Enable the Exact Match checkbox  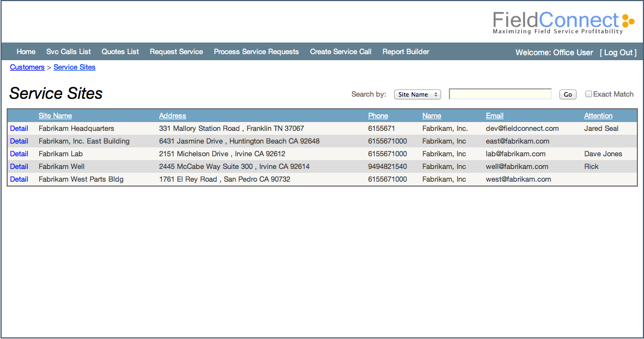click(x=588, y=94)
